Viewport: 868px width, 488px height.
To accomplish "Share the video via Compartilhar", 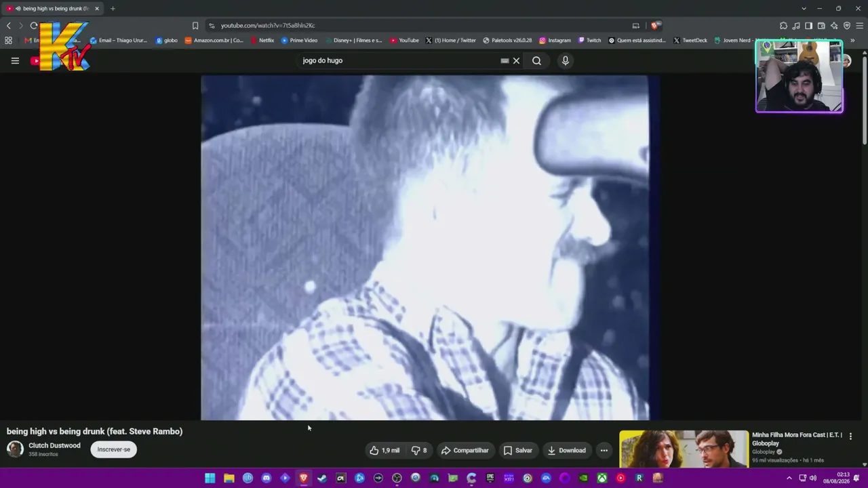I will [x=465, y=450].
